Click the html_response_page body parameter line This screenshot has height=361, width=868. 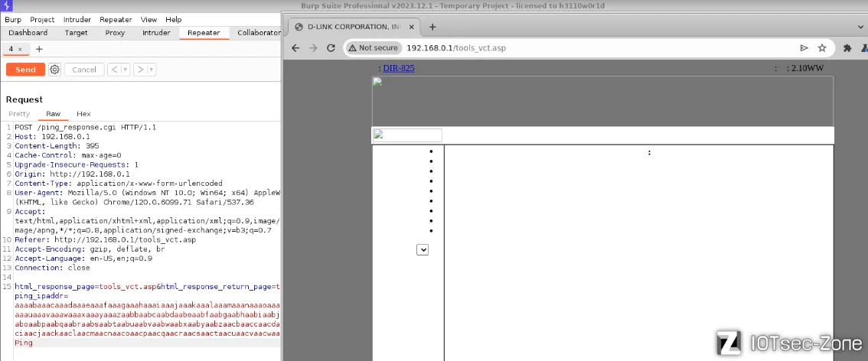click(x=147, y=287)
